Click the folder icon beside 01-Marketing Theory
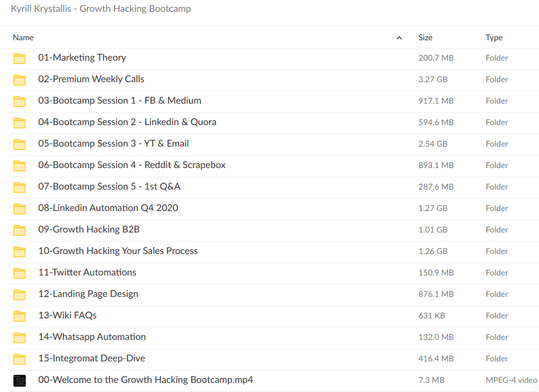The height and width of the screenshot is (392, 539). pyautogui.click(x=20, y=57)
